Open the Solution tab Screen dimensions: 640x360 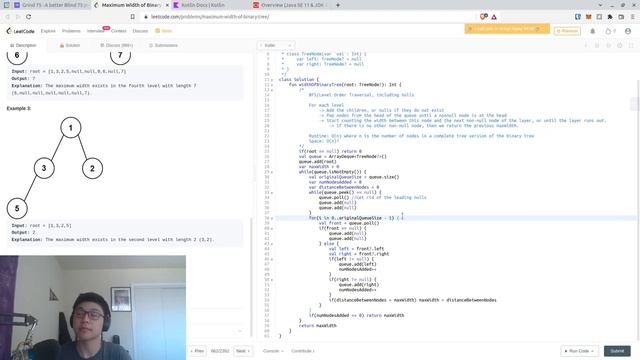coord(69,45)
